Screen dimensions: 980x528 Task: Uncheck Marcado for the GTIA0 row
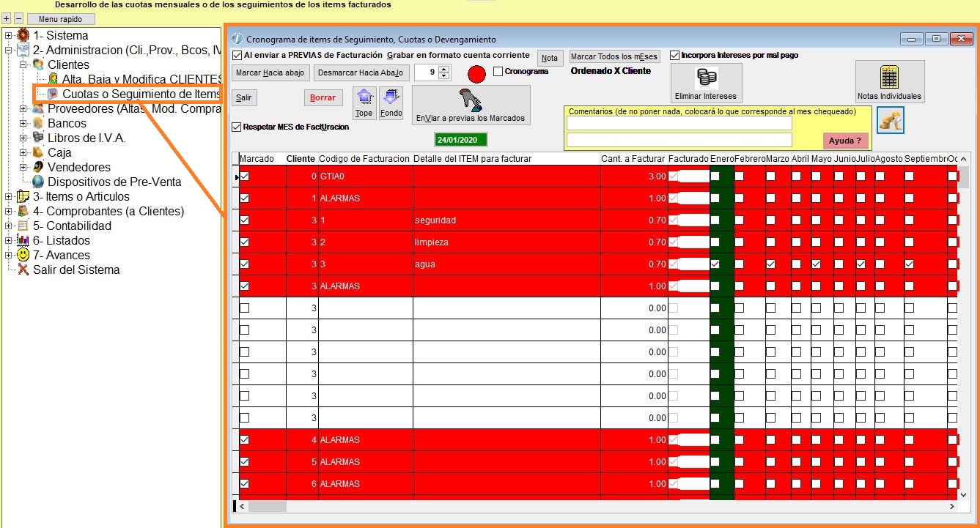tap(245, 176)
